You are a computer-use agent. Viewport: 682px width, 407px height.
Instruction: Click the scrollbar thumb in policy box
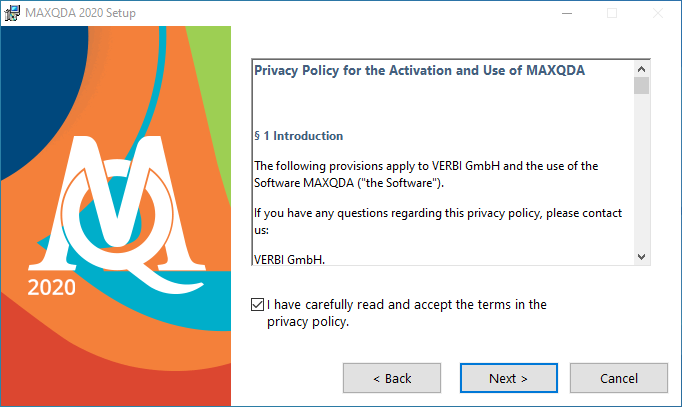[x=641, y=86]
